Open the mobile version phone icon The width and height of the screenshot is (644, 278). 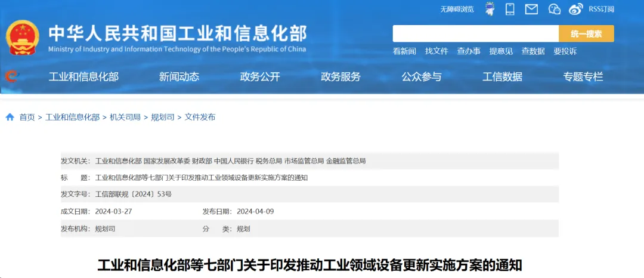[510, 9]
